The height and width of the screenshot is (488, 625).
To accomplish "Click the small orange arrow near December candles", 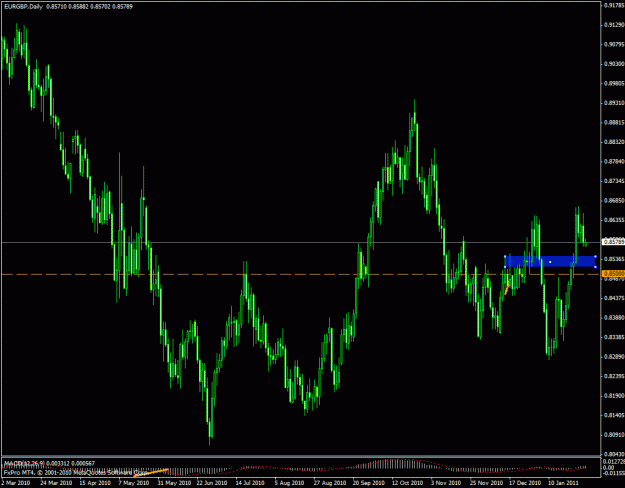I will (507, 288).
